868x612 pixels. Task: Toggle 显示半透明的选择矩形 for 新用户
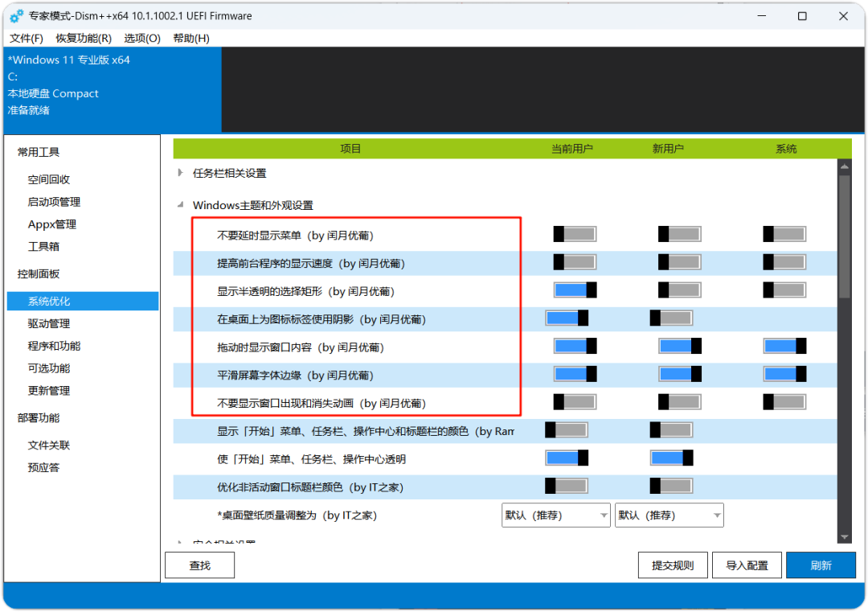[679, 290]
